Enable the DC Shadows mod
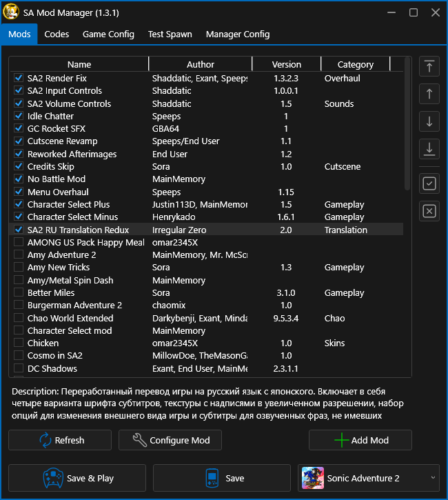The image size is (448, 500). pos(19,368)
